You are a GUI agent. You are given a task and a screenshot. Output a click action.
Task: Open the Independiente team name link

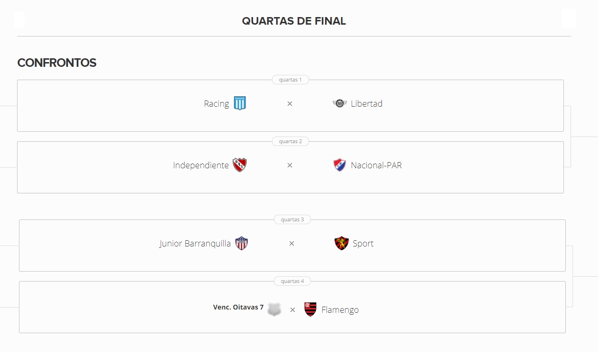[201, 165]
